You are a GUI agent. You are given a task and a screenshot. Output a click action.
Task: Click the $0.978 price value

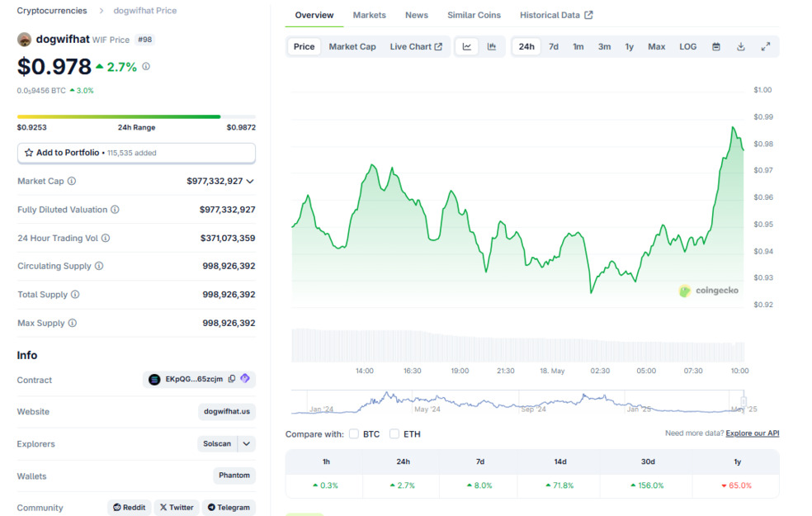[54, 66]
